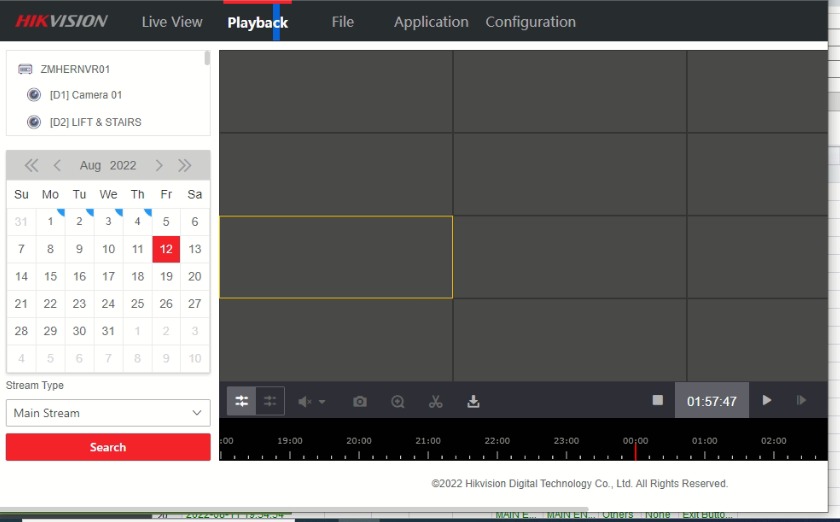The width and height of the screenshot is (840, 522).
Task: Click the download recording icon
Action: pos(474,401)
